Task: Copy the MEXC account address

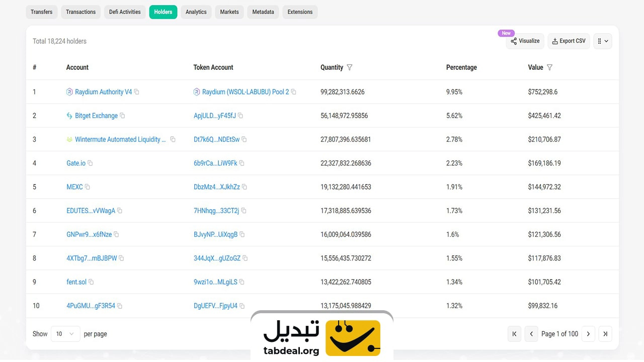Action: pyautogui.click(x=87, y=187)
